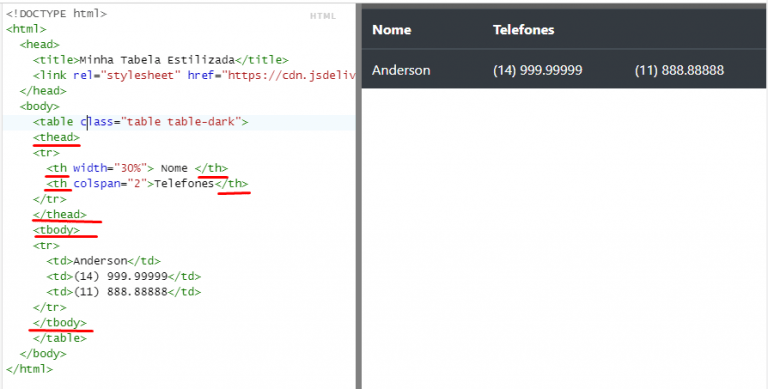Click the opening thead tag in code

point(56,137)
